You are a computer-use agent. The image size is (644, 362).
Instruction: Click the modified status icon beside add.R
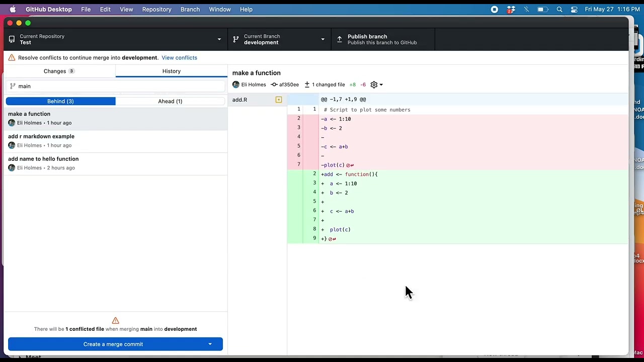coord(279,100)
